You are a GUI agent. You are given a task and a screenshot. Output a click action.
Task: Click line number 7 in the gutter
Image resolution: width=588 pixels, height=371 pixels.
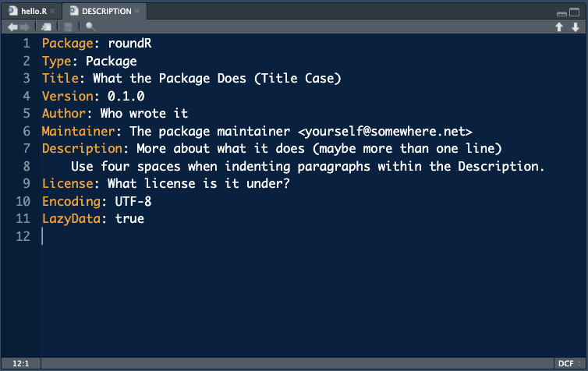point(27,148)
